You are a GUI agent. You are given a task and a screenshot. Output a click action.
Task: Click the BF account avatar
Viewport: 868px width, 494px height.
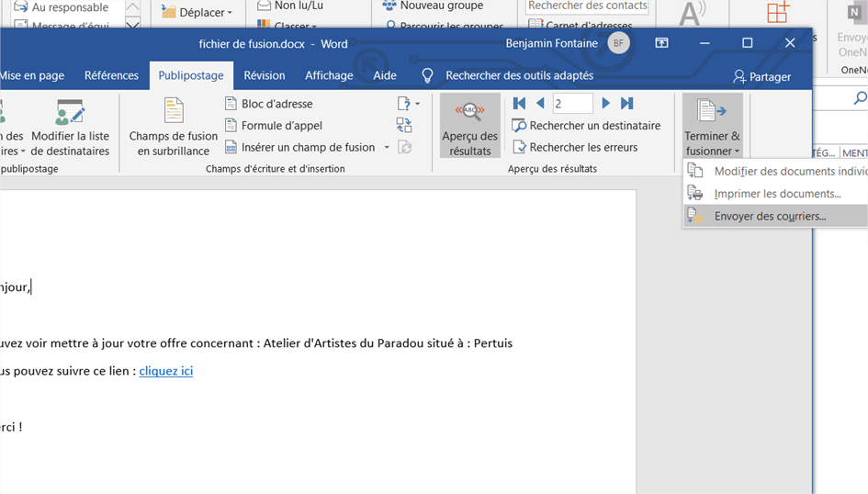[618, 43]
